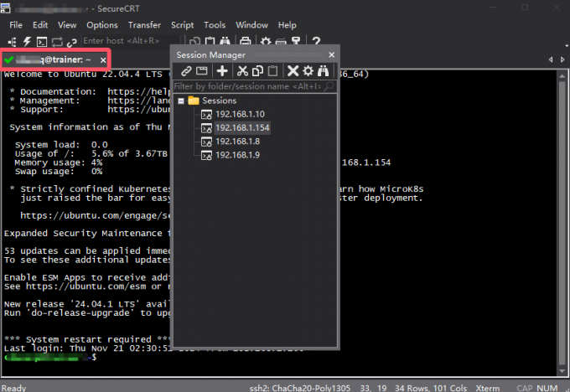
Task: Click the CAP status indicator
Action: 525,388
